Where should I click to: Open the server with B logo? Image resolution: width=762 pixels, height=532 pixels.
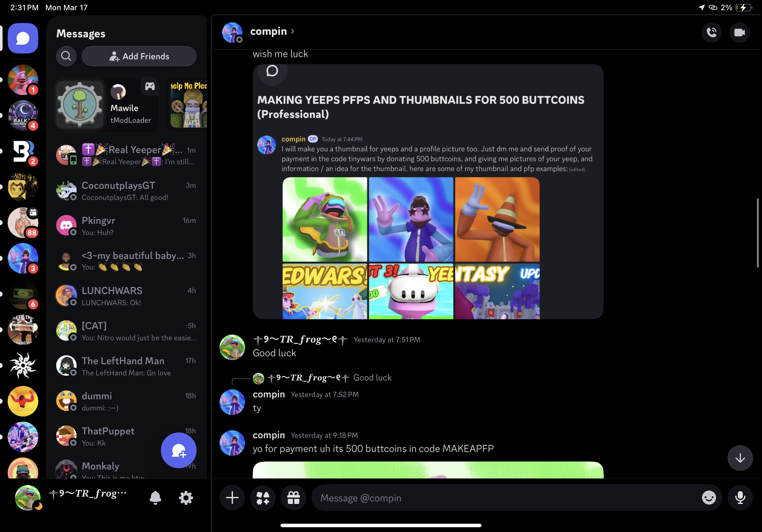(x=23, y=151)
